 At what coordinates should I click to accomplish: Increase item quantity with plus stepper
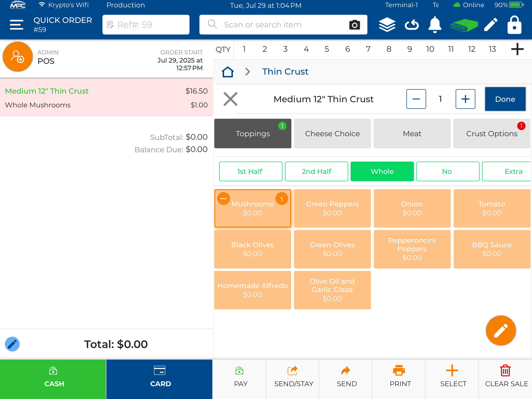[x=465, y=99]
